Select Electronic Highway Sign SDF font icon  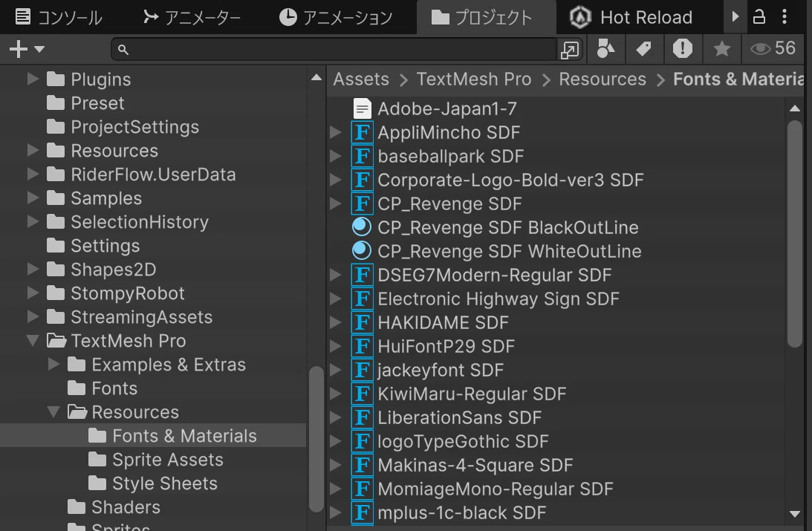click(x=362, y=299)
